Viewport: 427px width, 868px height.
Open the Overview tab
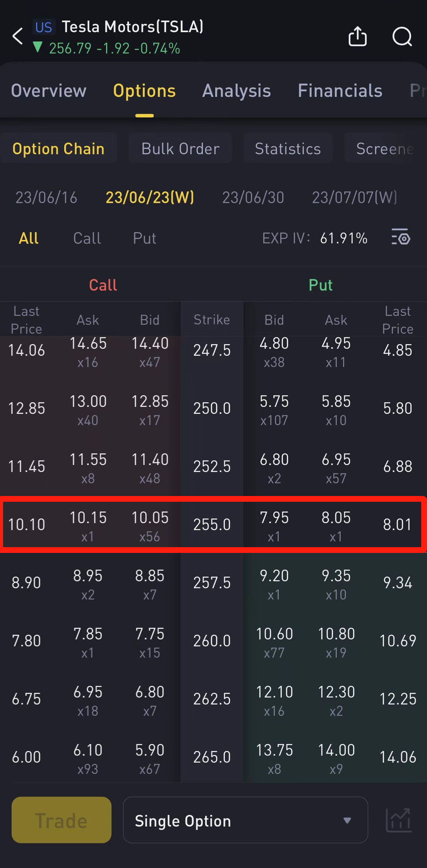[49, 91]
